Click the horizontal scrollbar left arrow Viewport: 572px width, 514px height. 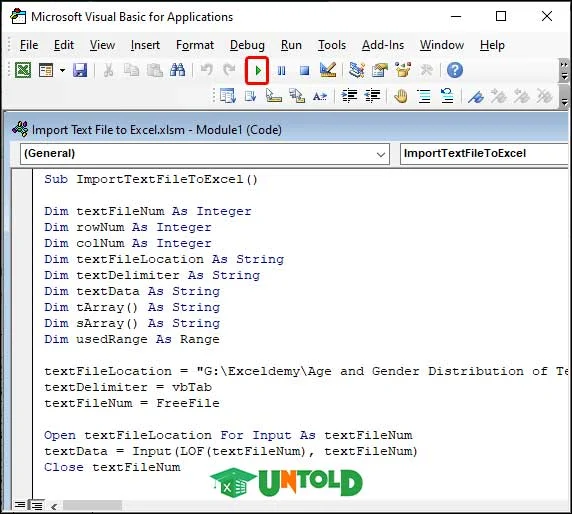coord(54,506)
